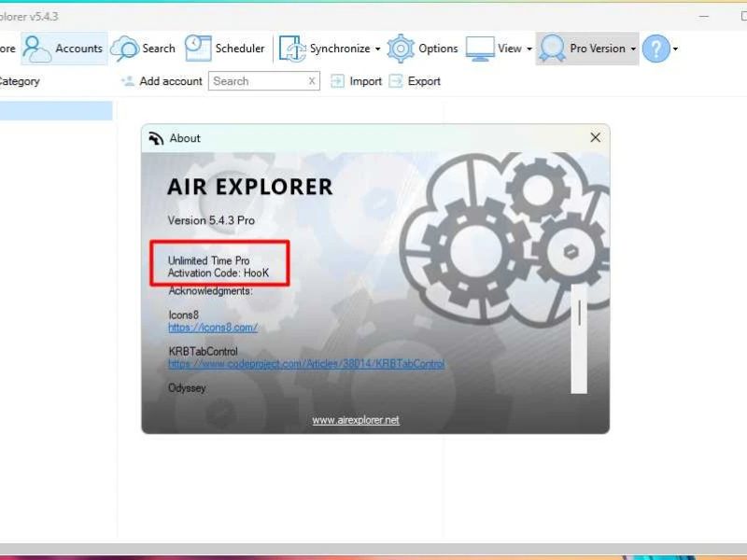Expand the Pro Version dropdown arrow
The image size is (747, 560).
pos(633,49)
